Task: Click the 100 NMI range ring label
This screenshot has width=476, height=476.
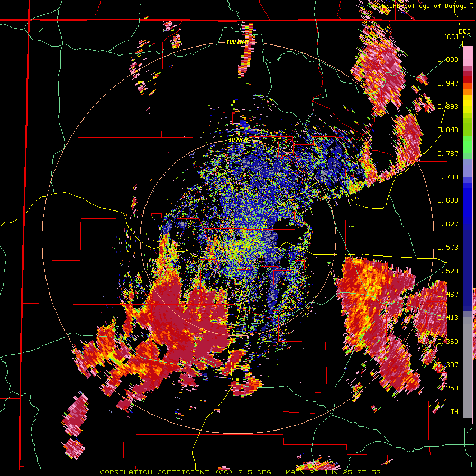Action: [x=237, y=42]
